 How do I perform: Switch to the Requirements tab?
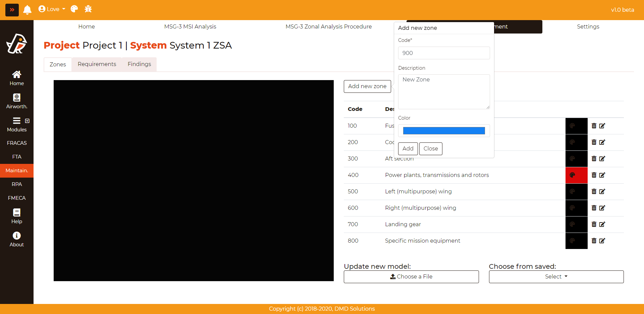[x=97, y=64]
